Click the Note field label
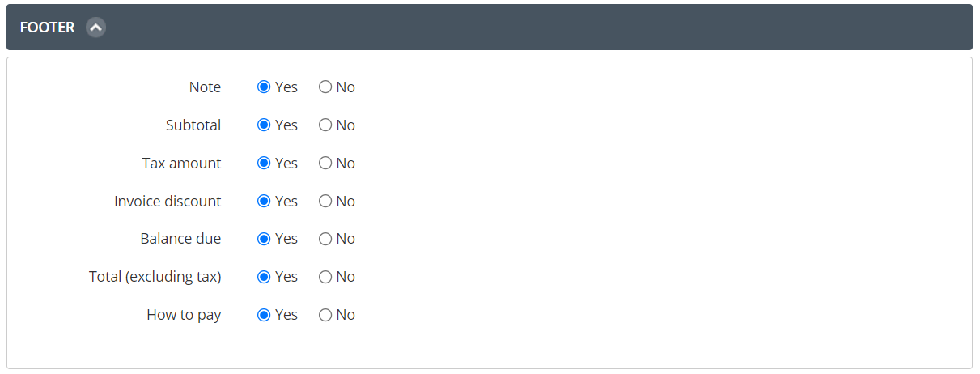Viewport: 980px width, 374px height. [205, 87]
